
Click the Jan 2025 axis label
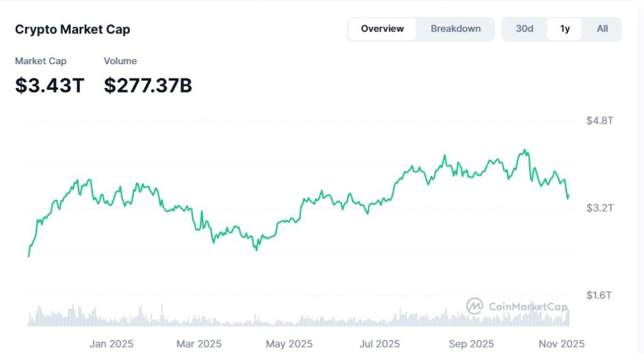(x=111, y=344)
